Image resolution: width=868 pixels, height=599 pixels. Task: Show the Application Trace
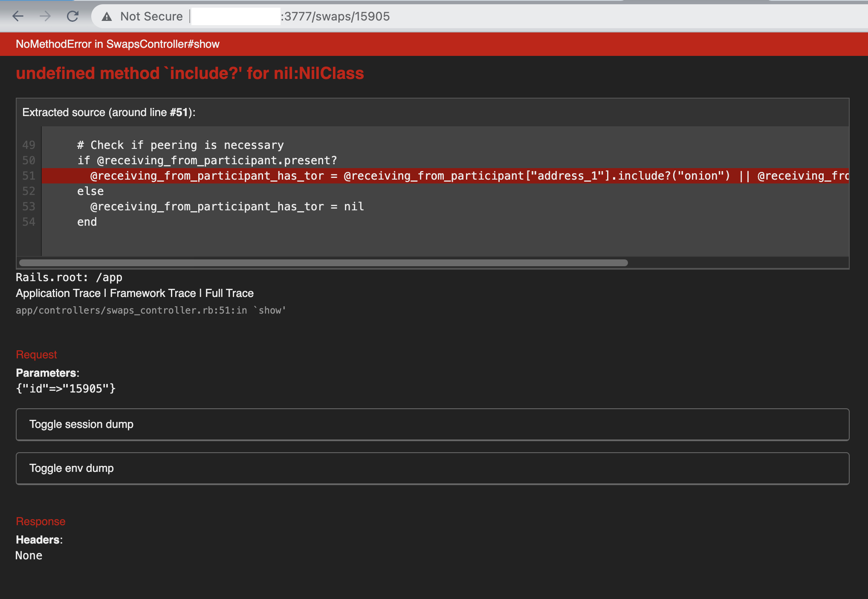point(58,293)
